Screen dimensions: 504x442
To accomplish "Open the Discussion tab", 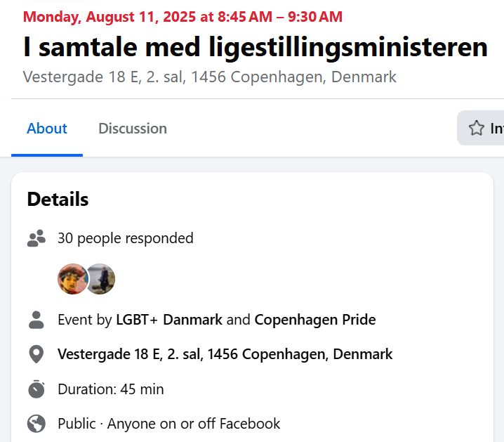I will [x=133, y=129].
